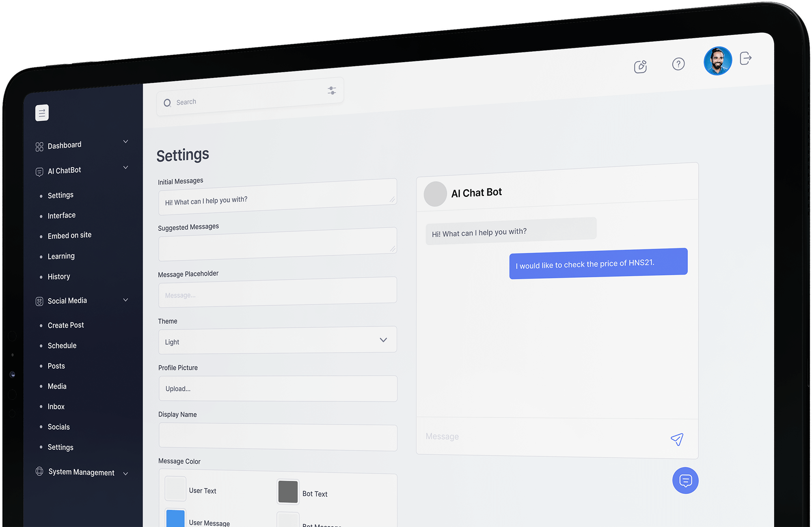Click the blue HNS21 price message bubble
This screenshot has width=812, height=527.
(598, 263)
